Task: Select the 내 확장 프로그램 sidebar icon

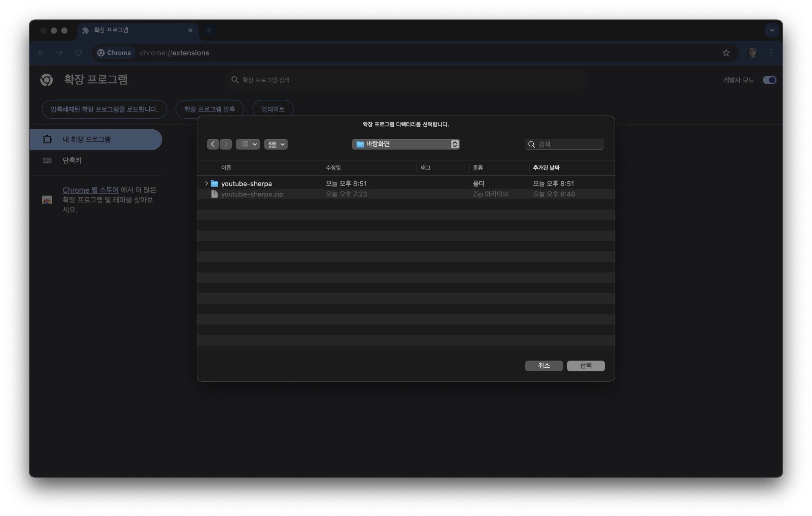Action: pyautogui.click(x=47, y=139)
